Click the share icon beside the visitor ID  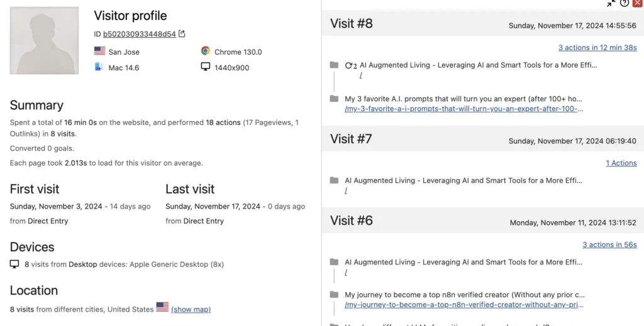182,34
